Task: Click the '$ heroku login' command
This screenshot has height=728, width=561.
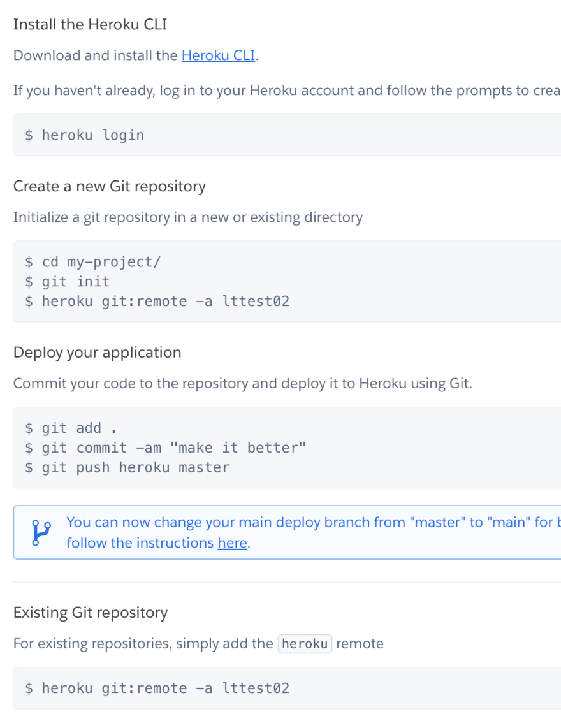Action: pyautogui.click(x=85, y=135)
